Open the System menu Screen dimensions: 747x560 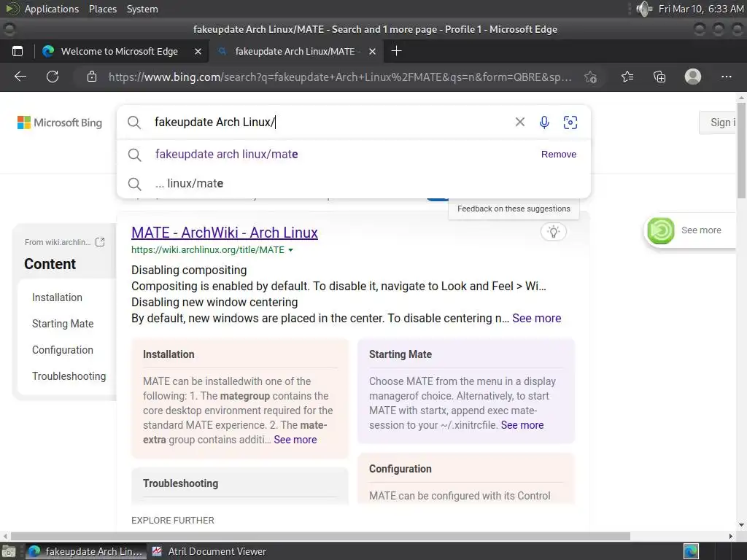point(142,9)
